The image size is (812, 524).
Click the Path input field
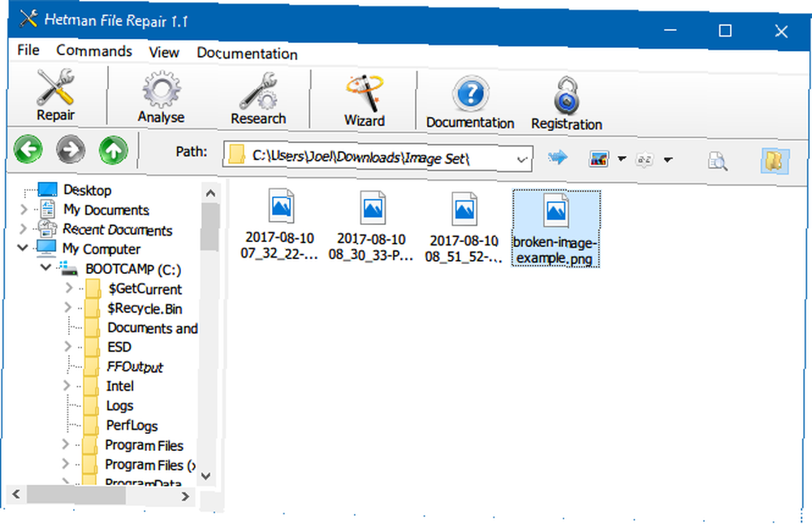[x=378, y=158]
